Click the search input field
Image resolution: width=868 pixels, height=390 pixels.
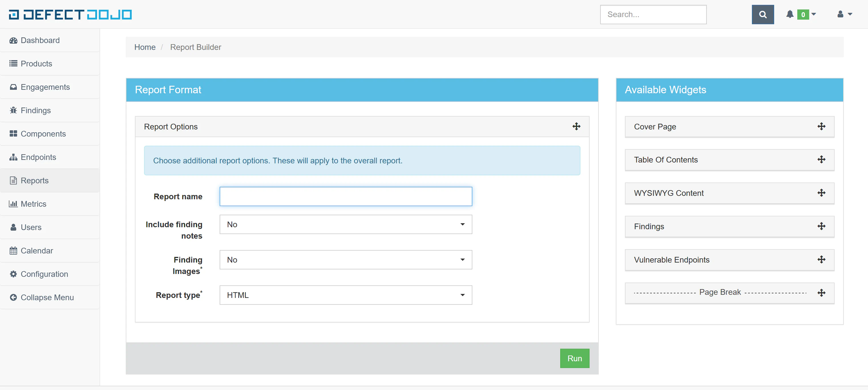point(653,14)
